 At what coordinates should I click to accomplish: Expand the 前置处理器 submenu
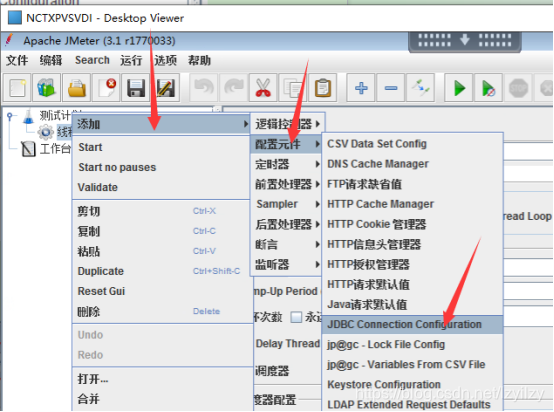point(286,184)
